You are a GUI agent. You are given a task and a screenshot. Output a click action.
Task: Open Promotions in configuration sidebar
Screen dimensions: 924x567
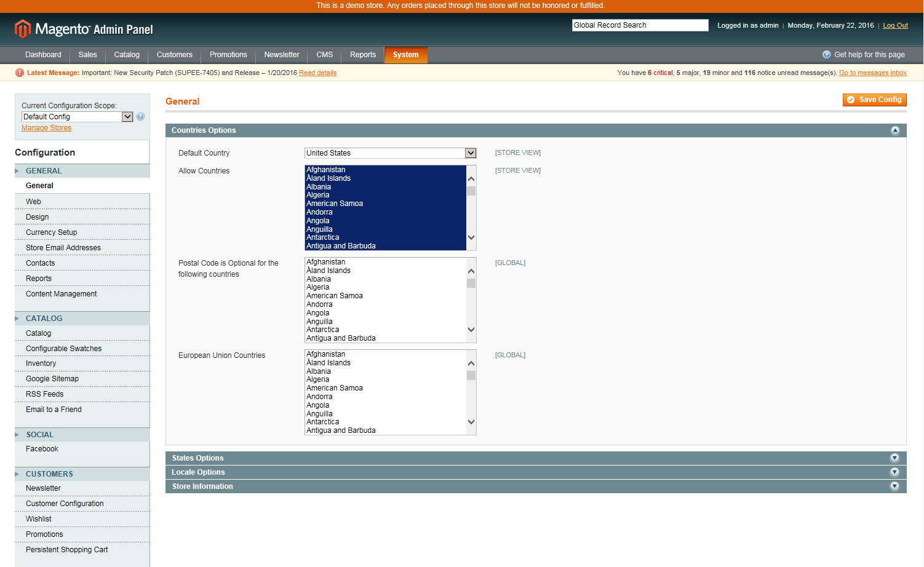(82, 534)
